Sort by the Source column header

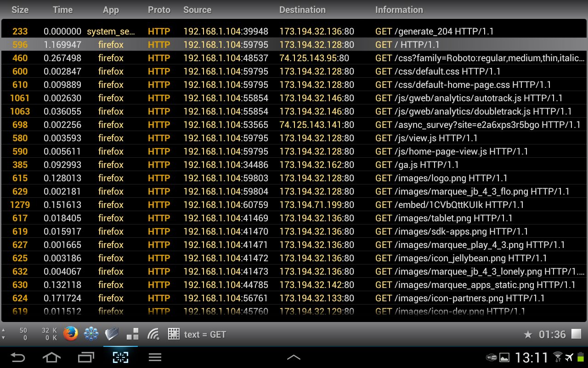(x=198, y=10)
